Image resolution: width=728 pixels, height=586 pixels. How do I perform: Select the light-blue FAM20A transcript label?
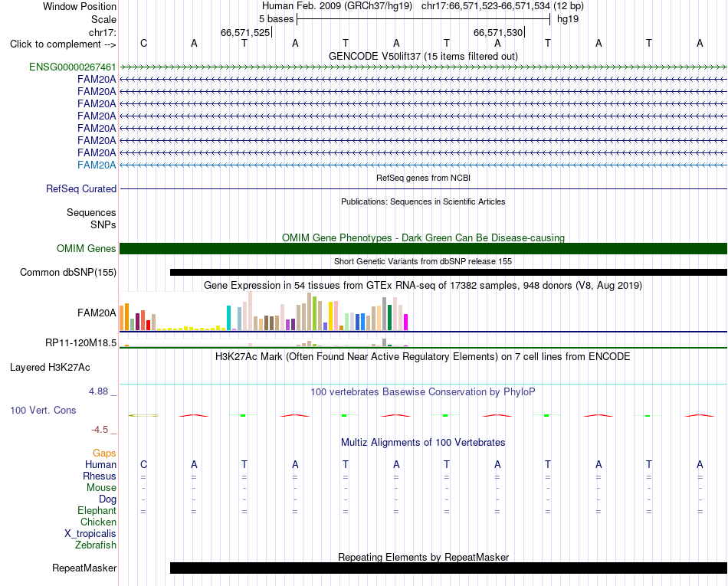pyautogui.click(x=97, y=165)
